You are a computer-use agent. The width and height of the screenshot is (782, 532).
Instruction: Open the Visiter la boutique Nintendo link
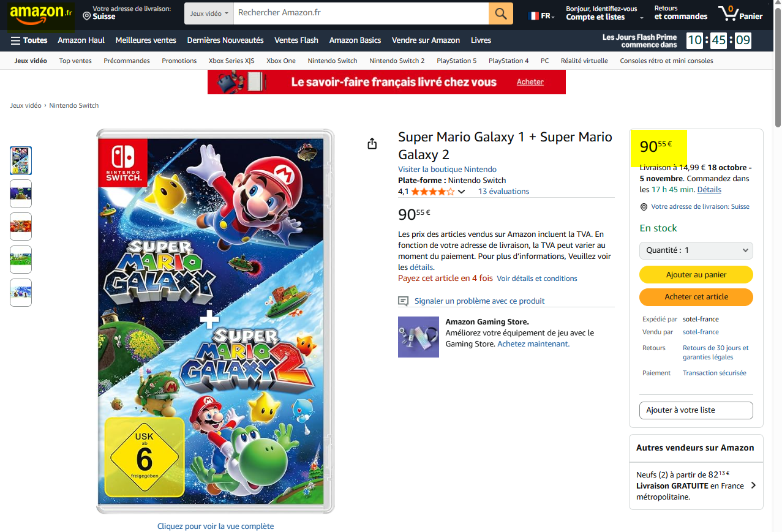point(447,170)
